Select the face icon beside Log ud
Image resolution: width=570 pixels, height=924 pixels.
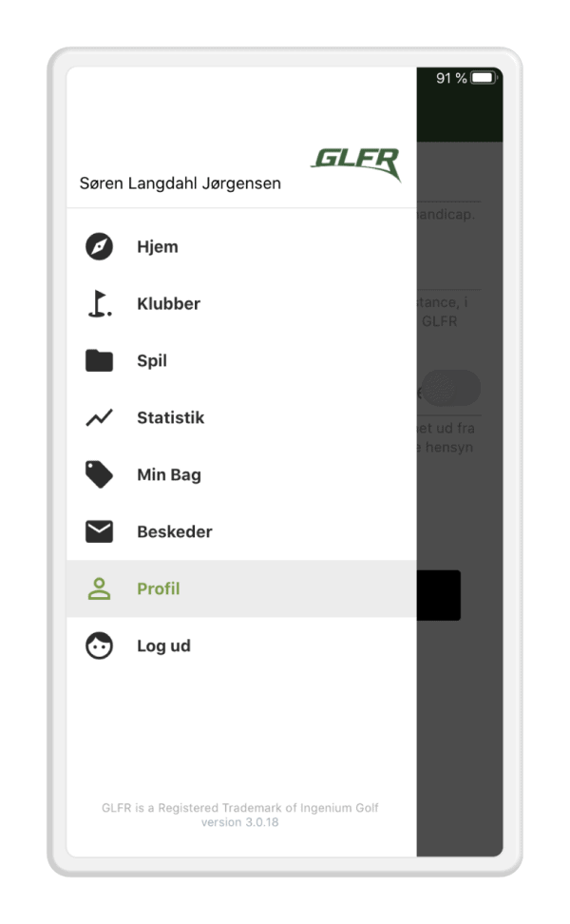(99, 645)
